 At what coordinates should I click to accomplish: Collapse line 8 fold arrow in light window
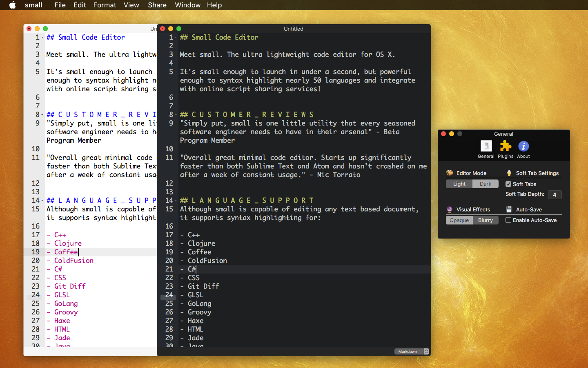tap(42, 115)
